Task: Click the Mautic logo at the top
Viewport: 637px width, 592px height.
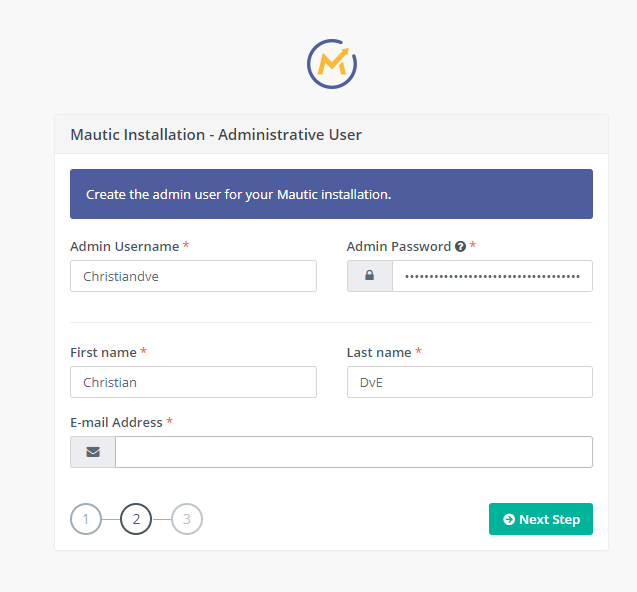Action: (x=332, y=64)
